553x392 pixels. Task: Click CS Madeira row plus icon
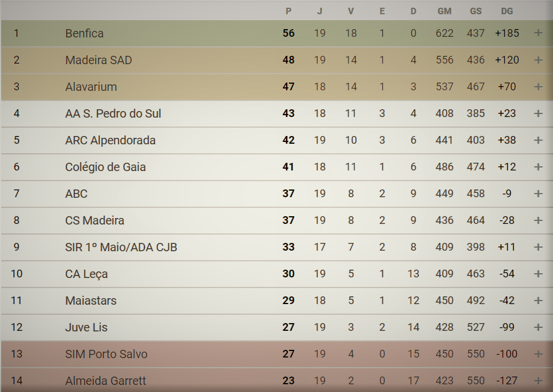click(x=538, y=220)
